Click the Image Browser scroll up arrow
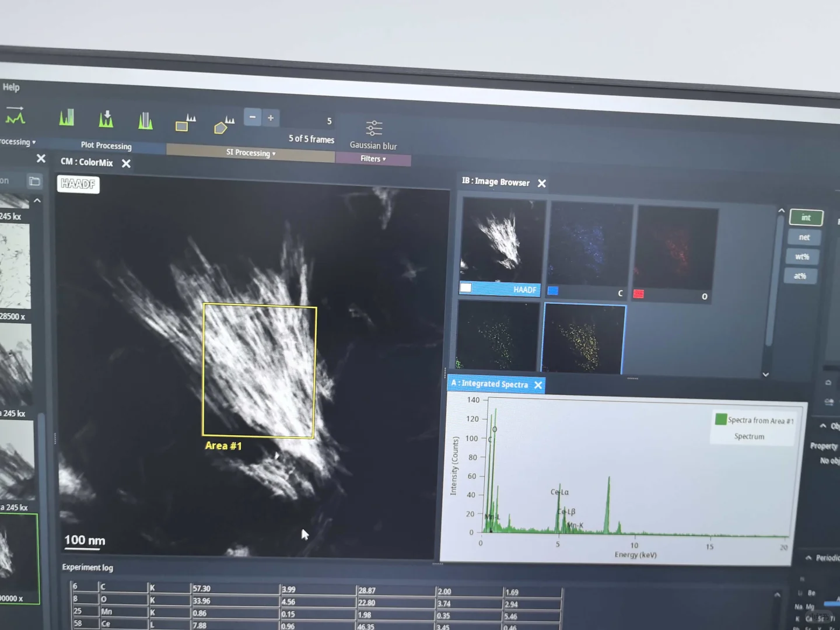 pos(781,211)
